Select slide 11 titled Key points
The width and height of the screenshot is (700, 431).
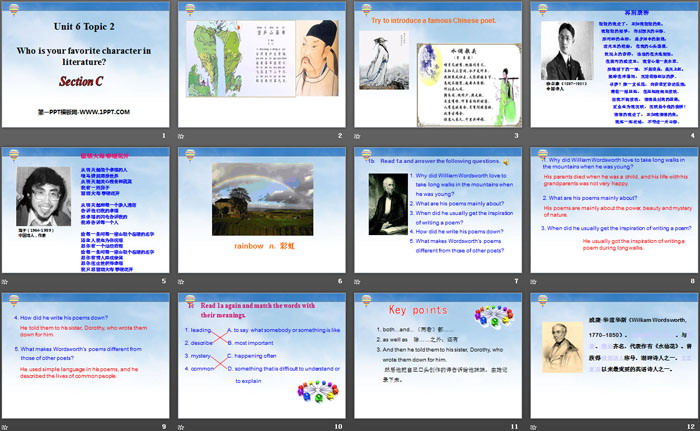point(438,356)
